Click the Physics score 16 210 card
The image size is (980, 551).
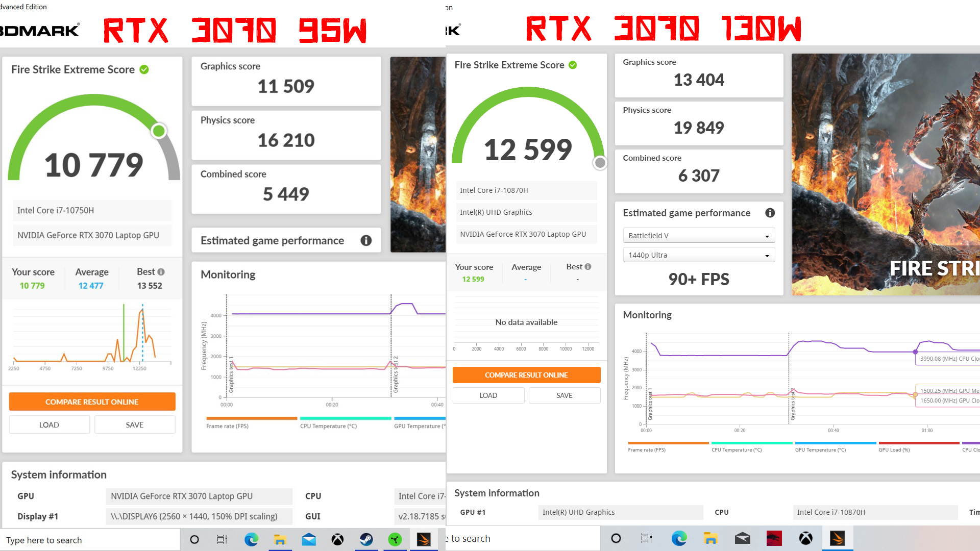click(286, 135)
